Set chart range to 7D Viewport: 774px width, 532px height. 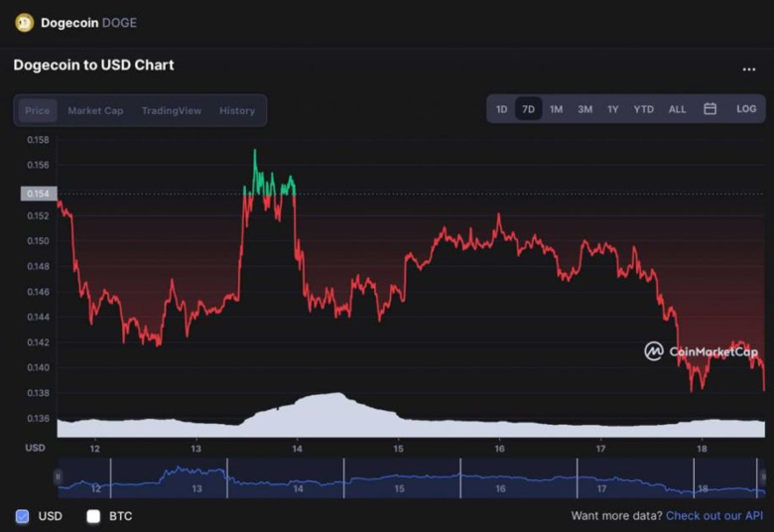(529, 108)
